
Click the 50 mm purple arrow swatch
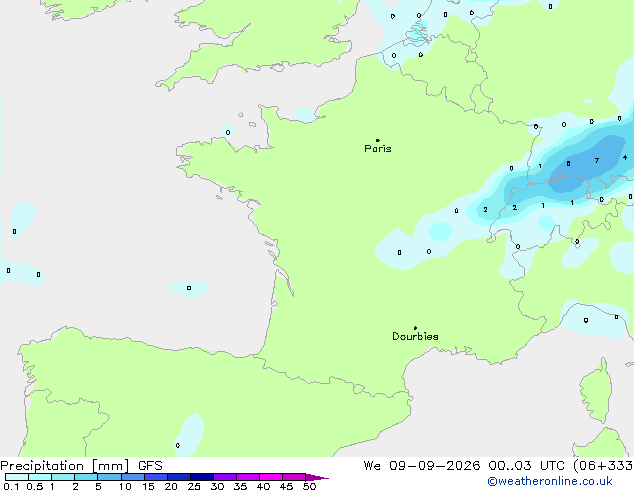click(317, 477)
